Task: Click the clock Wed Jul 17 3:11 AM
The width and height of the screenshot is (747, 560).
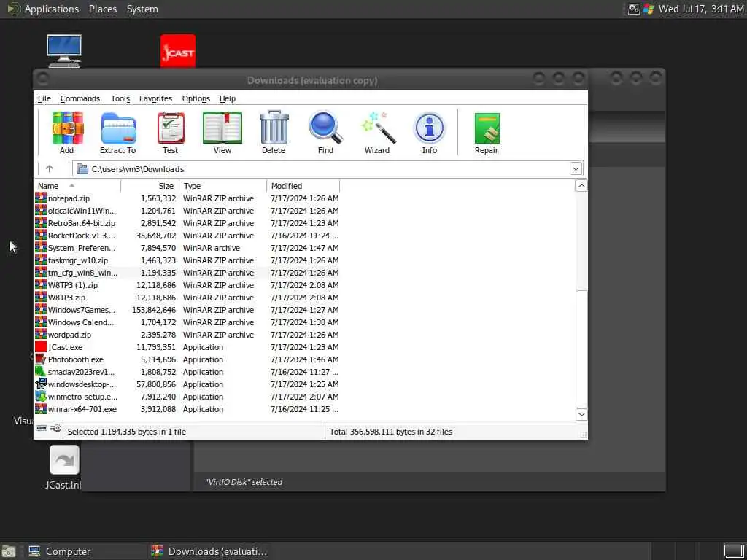Action: click(700, 9)
